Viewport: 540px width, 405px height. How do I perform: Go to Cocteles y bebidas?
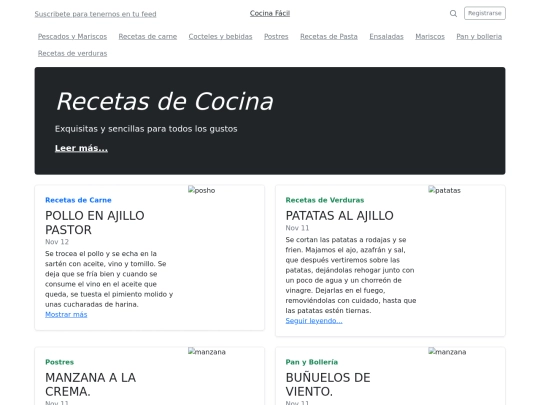(x=220, y=37)
